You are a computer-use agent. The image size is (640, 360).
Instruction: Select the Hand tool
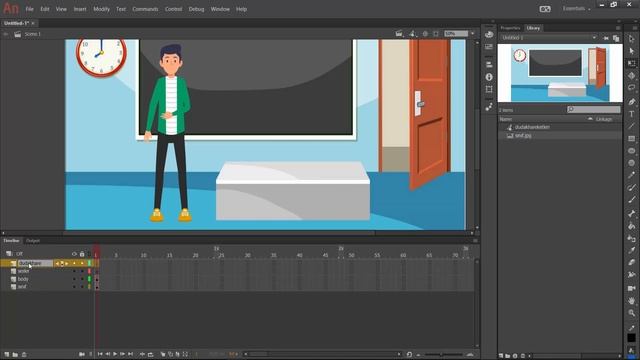[631, 301]
